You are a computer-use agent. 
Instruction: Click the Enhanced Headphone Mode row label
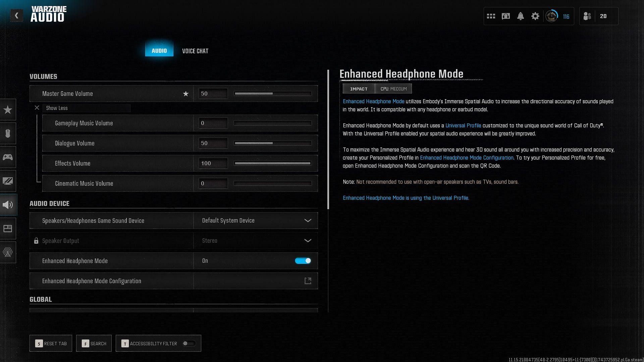[x=75, y=261]
